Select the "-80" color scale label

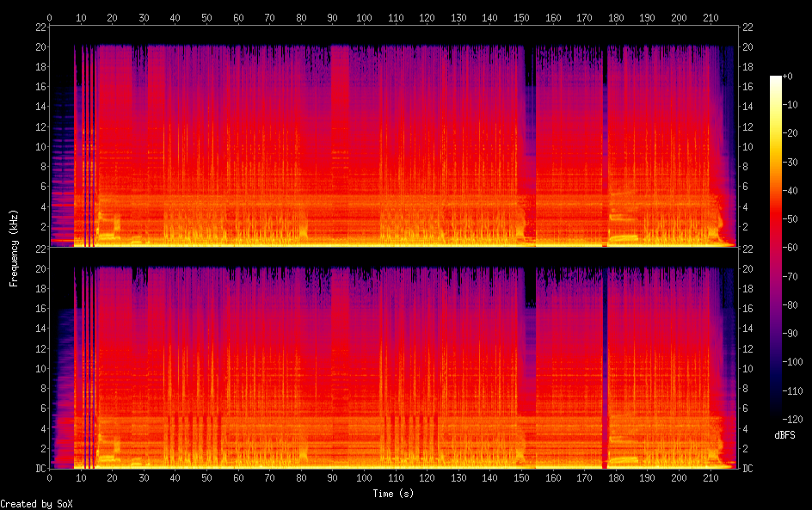790,305
